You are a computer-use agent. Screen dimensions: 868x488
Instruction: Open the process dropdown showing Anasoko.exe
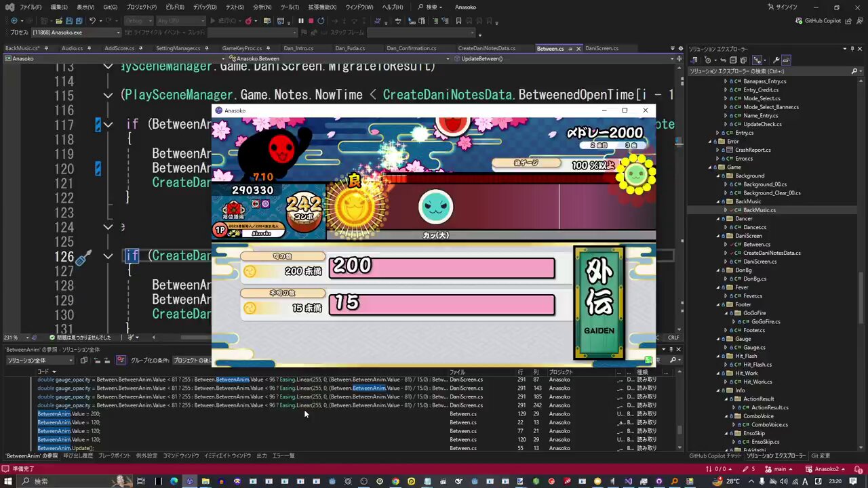tap(76, 33)
